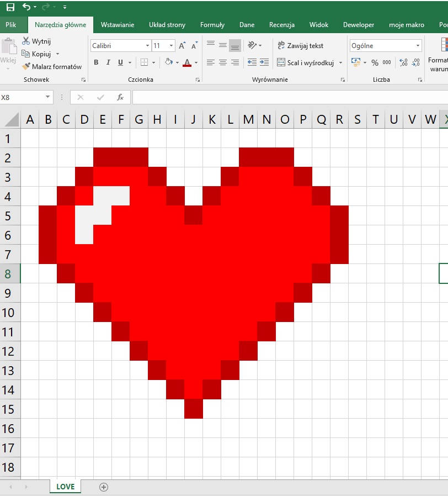The height and width of the screenshot is (496, 448).
Task: Open the Dane tab
Action: 247,25
